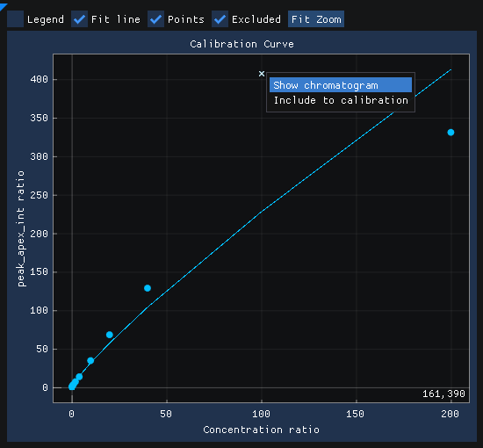Click the excluded X marker point
The image size is (483, 448).
pos(262,74)
